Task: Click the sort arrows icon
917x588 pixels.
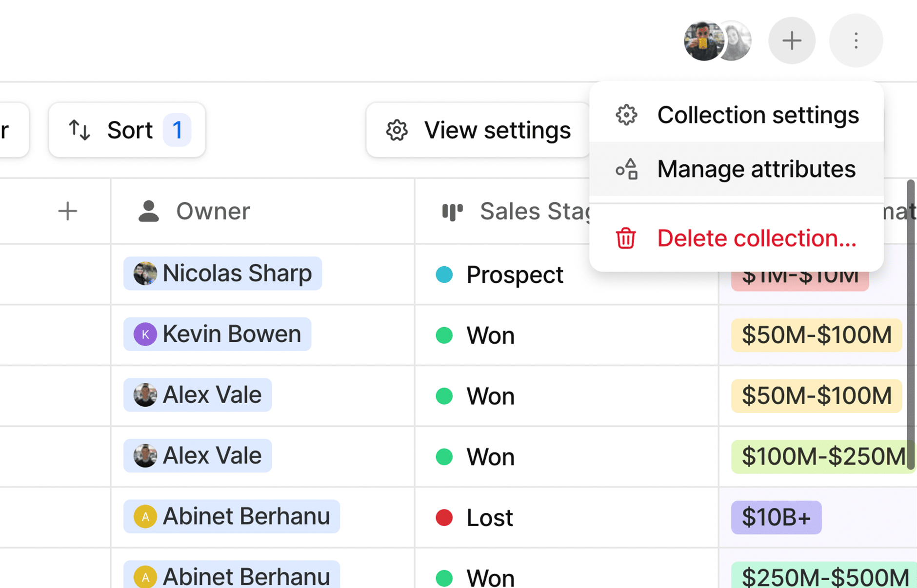Action: click(80, 130)
